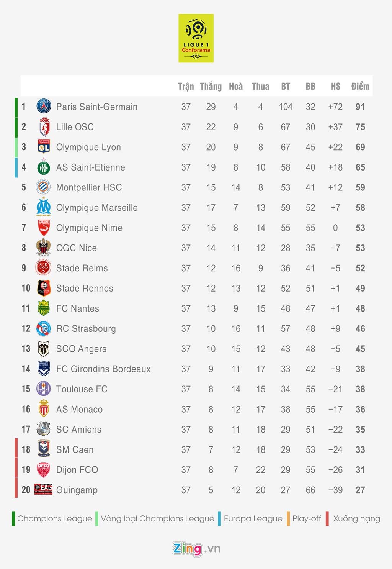392x569 pixels.
Task: Click the red Xuống hạng legend swatch
Action: (327, 518)
